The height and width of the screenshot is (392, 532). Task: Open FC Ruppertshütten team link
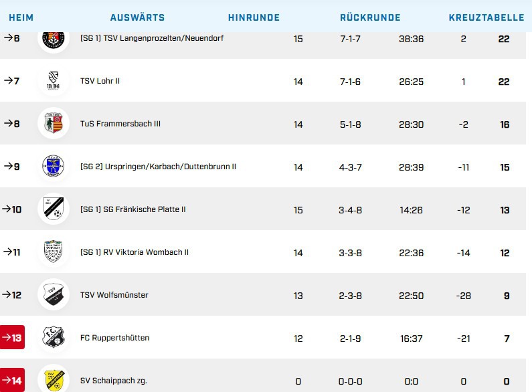114,338
